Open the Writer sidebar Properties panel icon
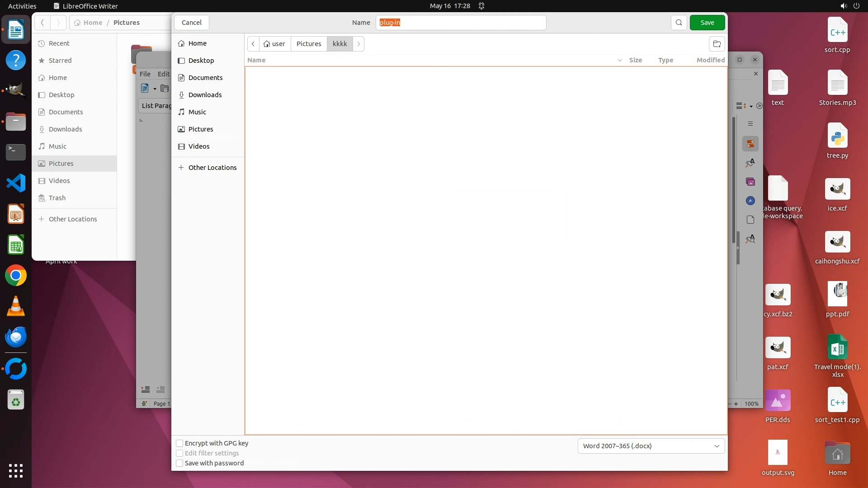The image size is (868, 488). coord(750,144)
